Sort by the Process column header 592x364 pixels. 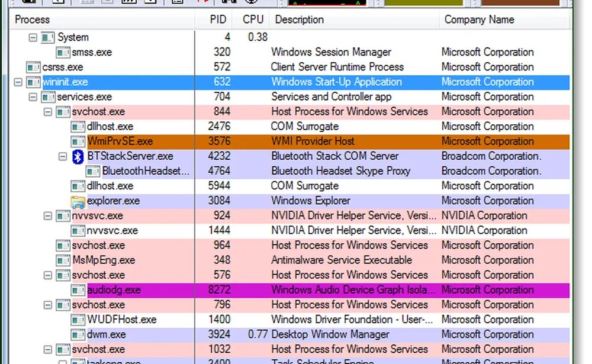[x=102, y=20]
